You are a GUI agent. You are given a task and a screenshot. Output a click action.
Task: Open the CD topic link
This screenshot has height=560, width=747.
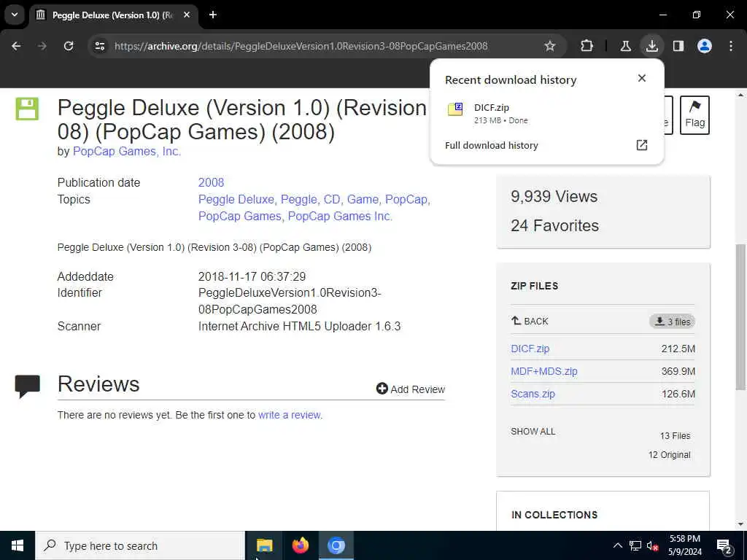coord(332,199)
